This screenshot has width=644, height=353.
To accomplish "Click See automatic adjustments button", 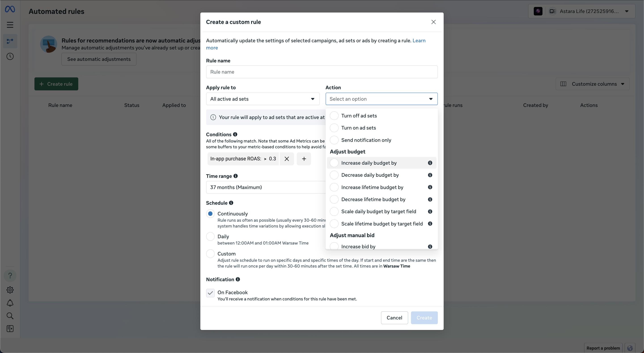I will point(99,59).
